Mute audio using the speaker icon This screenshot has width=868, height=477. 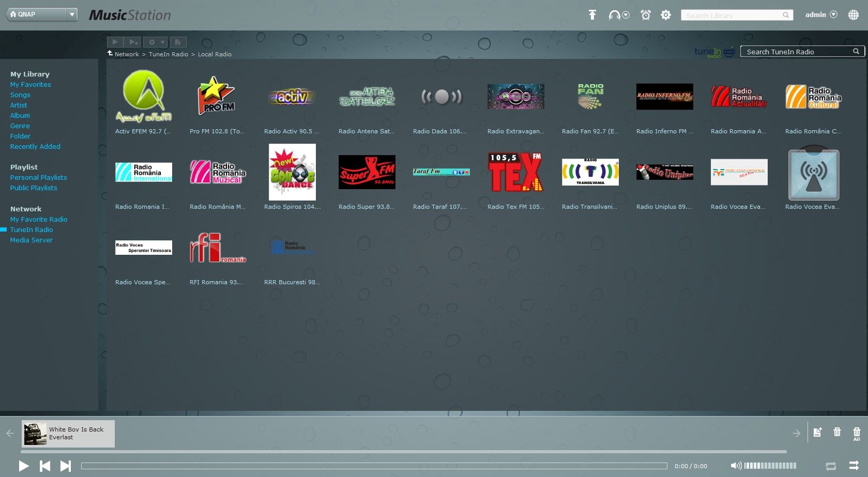[x=736, y=466]
